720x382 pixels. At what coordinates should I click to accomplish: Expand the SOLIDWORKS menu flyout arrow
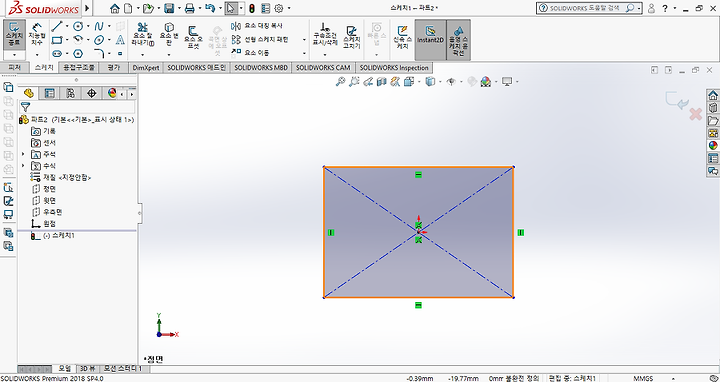point(87,8)
